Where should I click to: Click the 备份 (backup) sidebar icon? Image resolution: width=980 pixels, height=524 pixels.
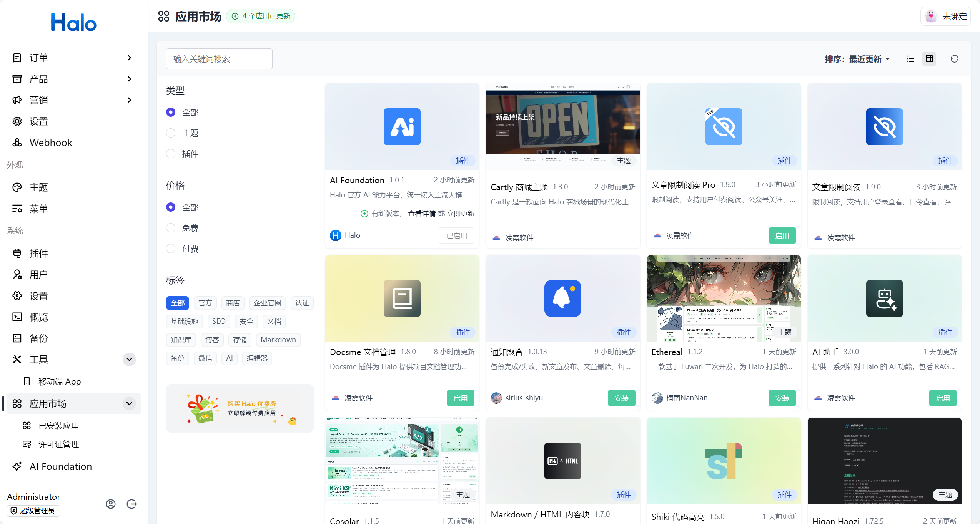(x=17, y=338)
